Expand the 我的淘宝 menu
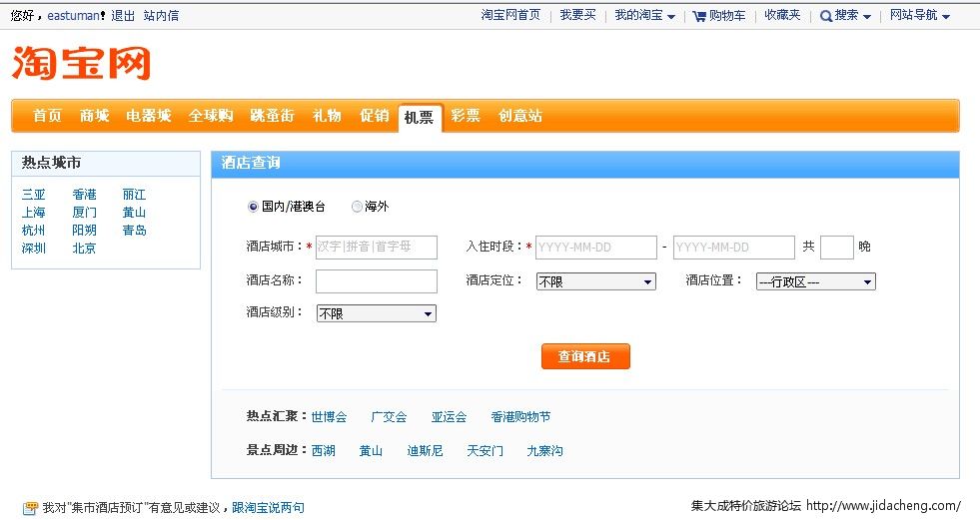The image size is (980, 520). 644,16
